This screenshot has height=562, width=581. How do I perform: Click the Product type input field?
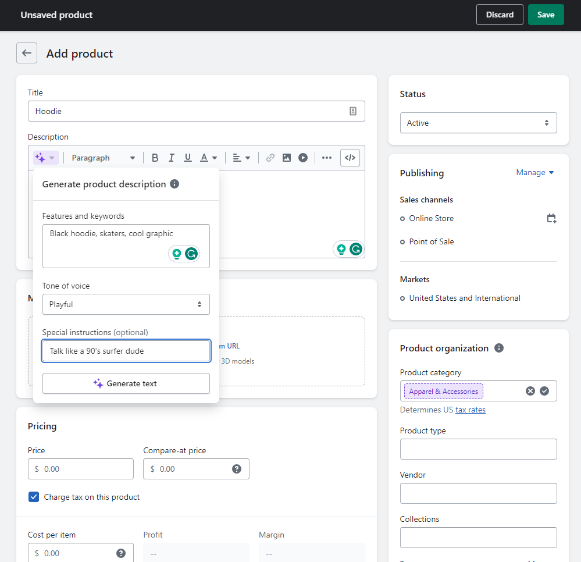coord(478,449)
